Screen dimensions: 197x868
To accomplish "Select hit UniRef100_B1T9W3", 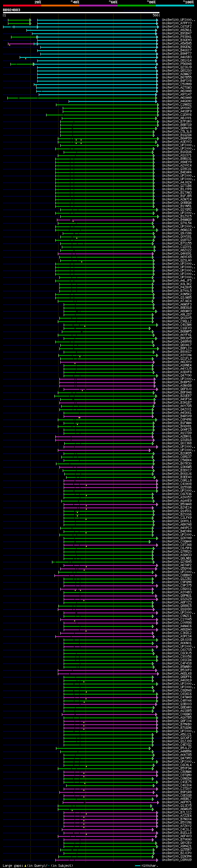I will [x=177, y=193].
